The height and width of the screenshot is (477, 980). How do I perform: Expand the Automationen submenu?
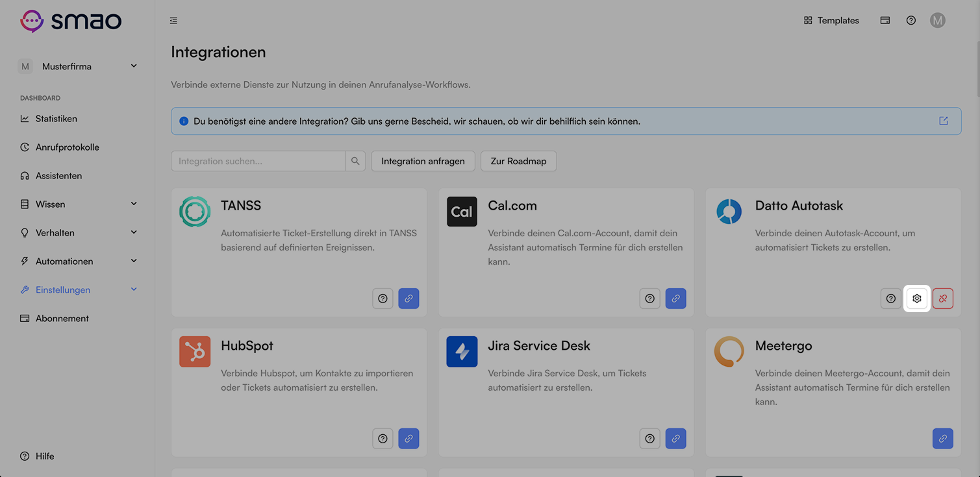point(134,261)
